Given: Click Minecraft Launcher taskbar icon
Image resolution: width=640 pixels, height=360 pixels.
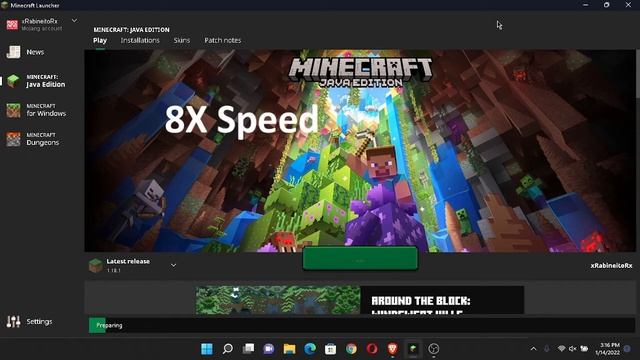Looking at the screenshot, I should coord(413,349).
